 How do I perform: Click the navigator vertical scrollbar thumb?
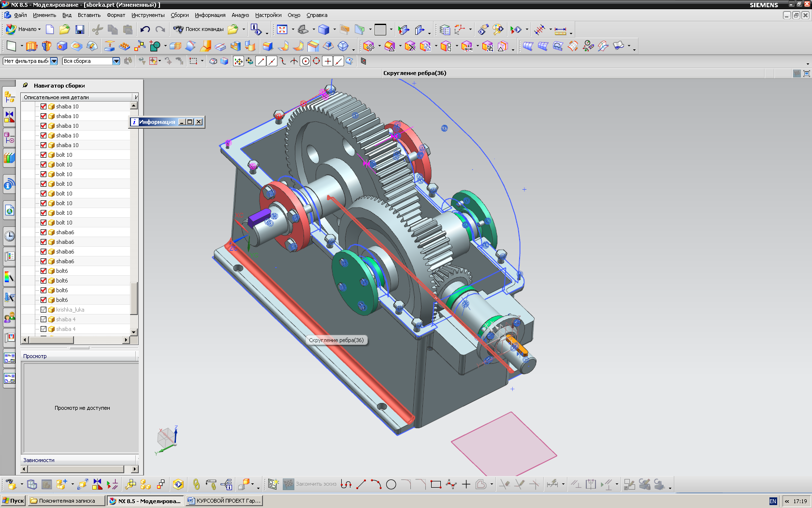click(x=134, y=299)
